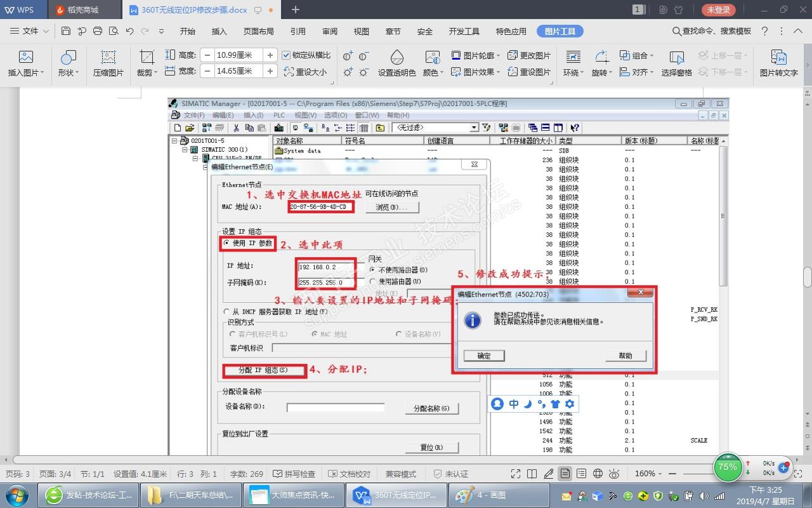The height and width of the screenshot is (508, 812).
Task: Open the Review (审阅) ribbon tab
Action: pyautogui.click(x=330, y=31)
